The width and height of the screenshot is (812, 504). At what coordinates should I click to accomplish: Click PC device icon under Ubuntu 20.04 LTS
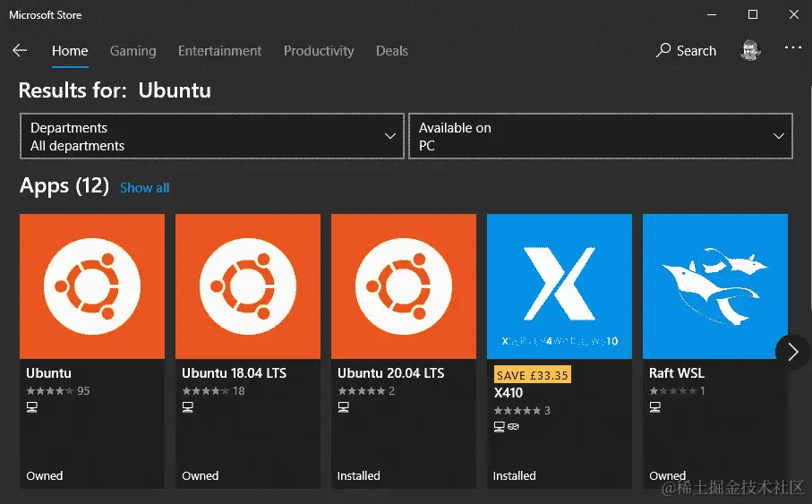pyautogui.click(x=344, y=407)
